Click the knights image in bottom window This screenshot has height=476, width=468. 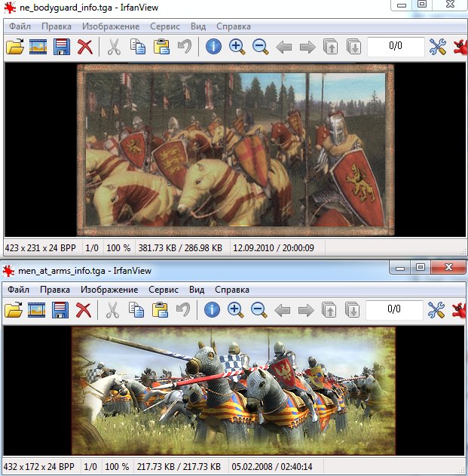coord(234,391)
